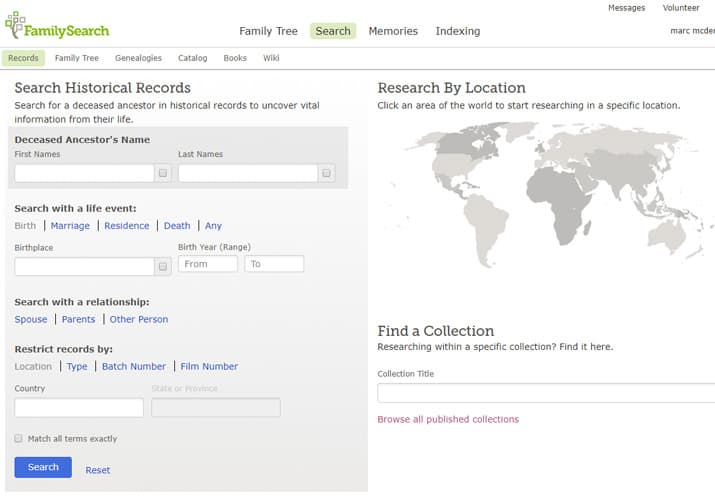Select the Birth life event

click(25, 226)
